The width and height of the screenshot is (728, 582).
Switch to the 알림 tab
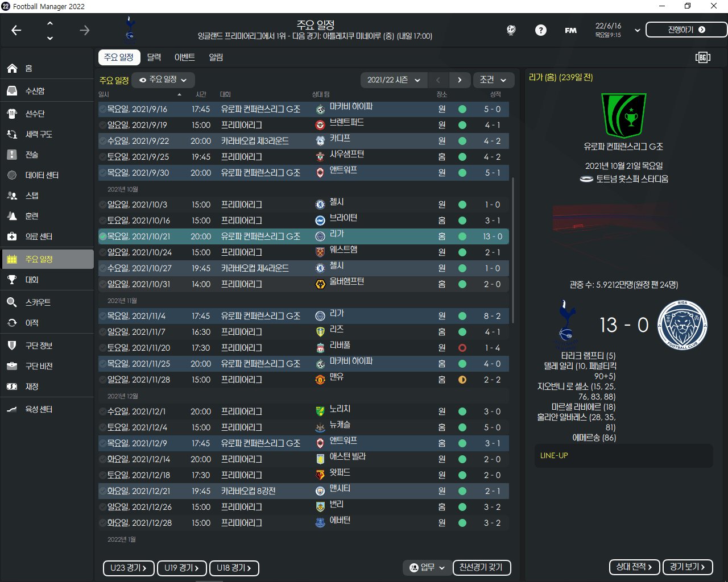click(216, 57)
